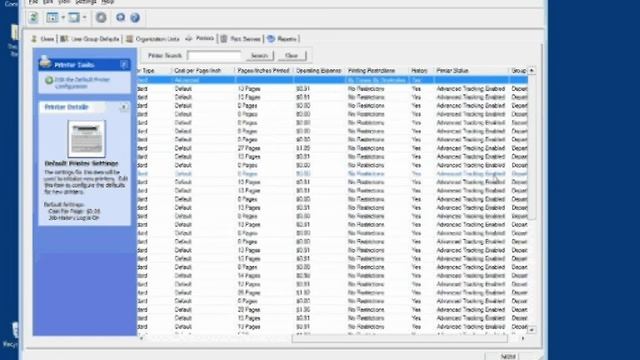Select the row showing 20 Pages
The height and width of the screenshot is (360, 640).
pos(333,310)
